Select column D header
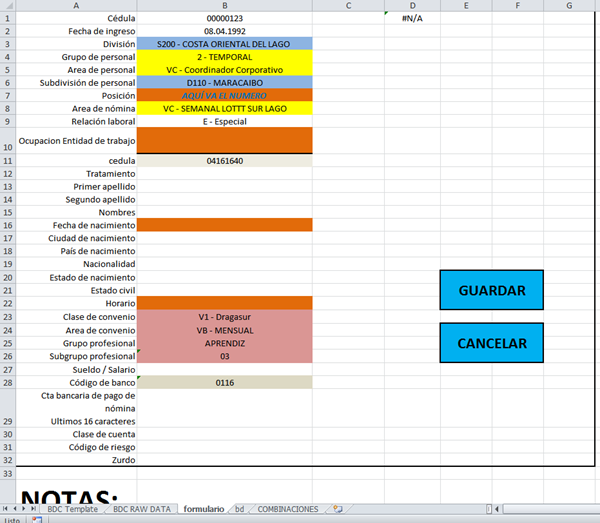 point(412,5)
